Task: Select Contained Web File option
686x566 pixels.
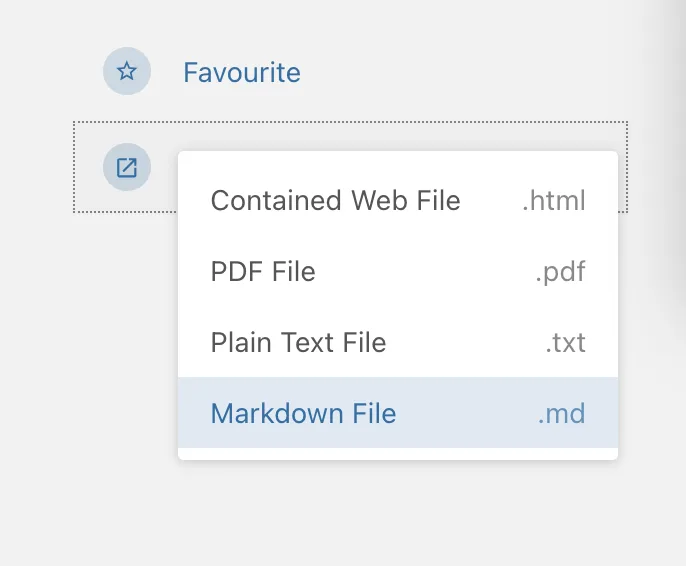Action: point(335,200)
